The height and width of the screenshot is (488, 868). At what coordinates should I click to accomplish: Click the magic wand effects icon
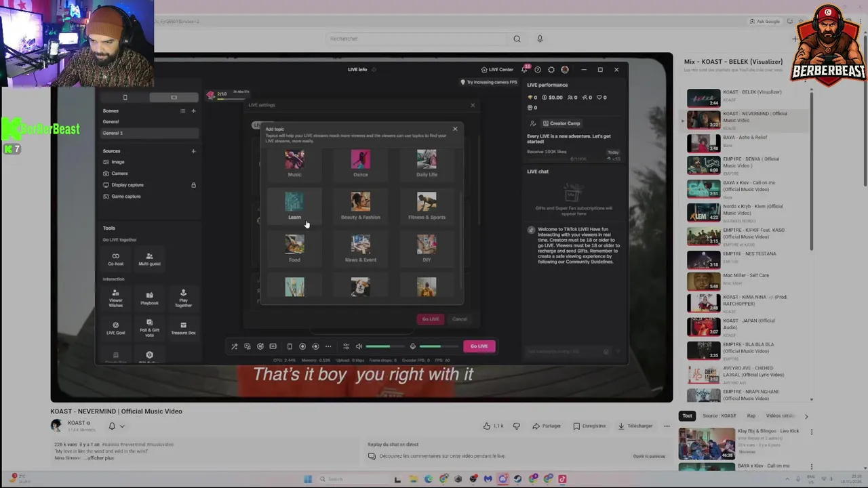tap(235, 346)
